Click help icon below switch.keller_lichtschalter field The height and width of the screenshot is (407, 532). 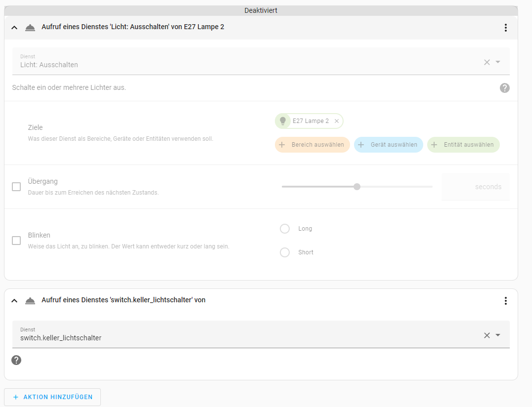[x=16, y=360]
